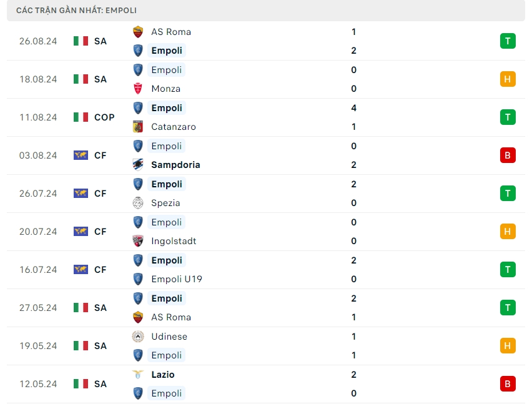The image size is (532, 404).
Task: Click red B badge for Lazio match
Action: click(x=508, y=384)
